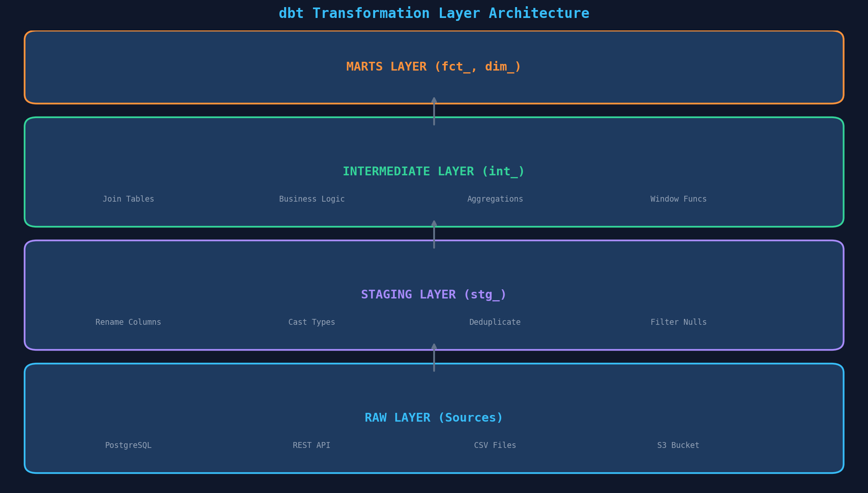868x493 pixels.
Task: Select the CSV Files source
Action: click(495, 445)
